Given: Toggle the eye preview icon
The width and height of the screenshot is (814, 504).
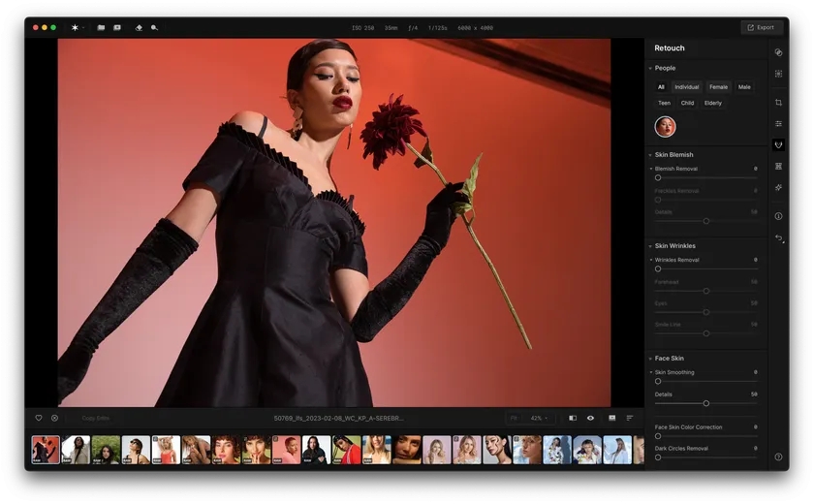Looking at the screenshot, I should pos(590,418).
